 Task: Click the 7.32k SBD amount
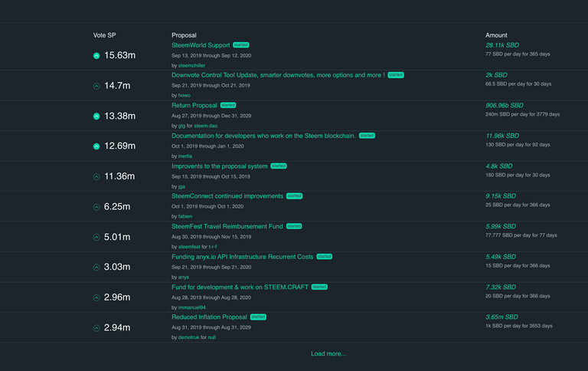(x=501, y=287)
